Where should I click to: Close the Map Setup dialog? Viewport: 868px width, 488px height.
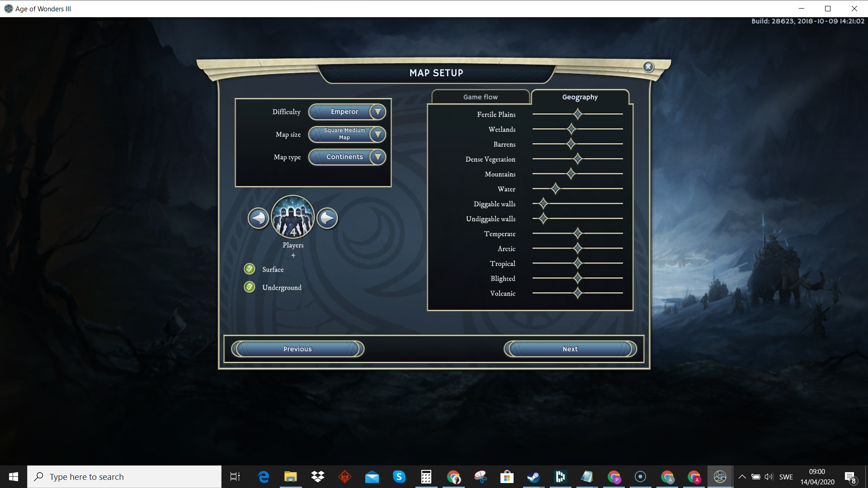648,67
